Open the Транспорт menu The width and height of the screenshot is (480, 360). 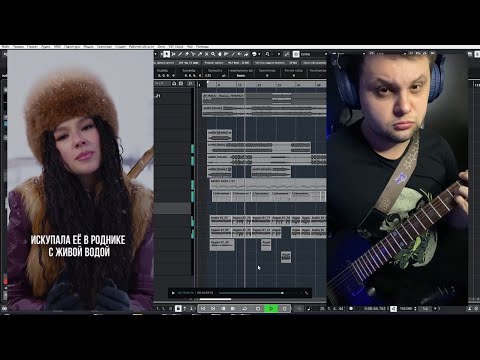click(x=104, y=47)
